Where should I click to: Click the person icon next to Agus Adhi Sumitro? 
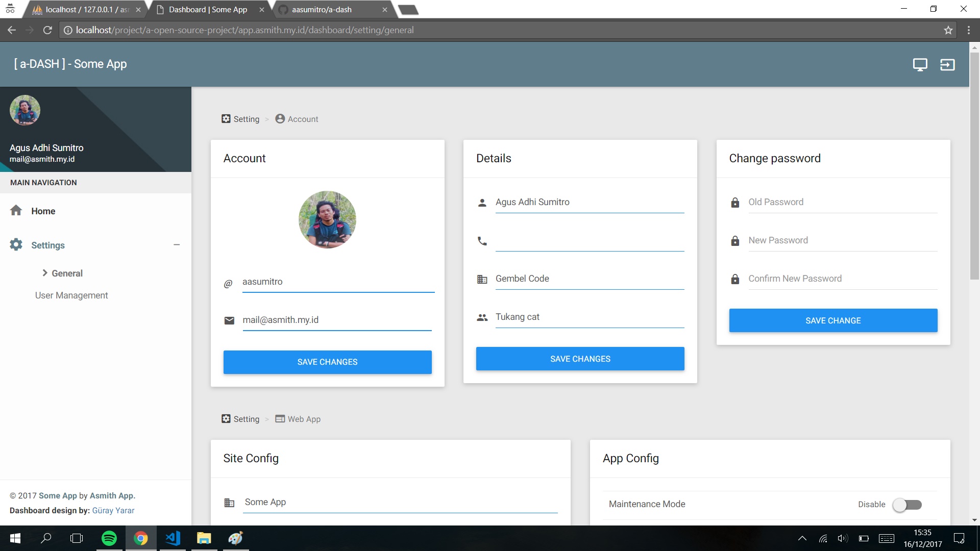pyautogui.click(x=482, y=203)
